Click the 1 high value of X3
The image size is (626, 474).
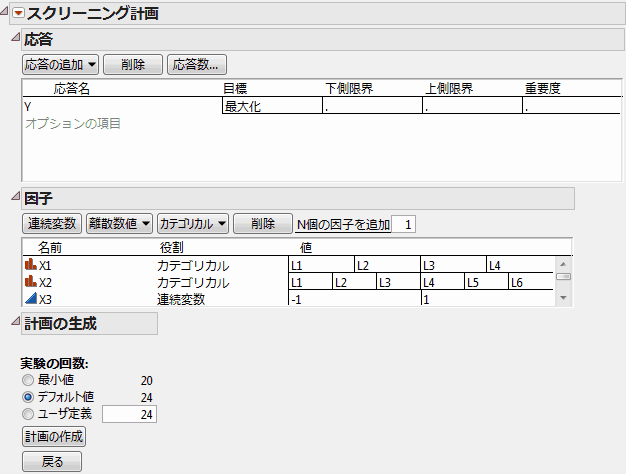tap(487, 299)
